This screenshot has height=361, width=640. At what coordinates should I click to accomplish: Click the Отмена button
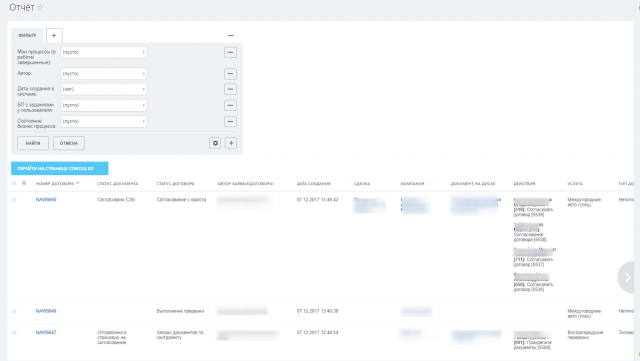(69, 143)
